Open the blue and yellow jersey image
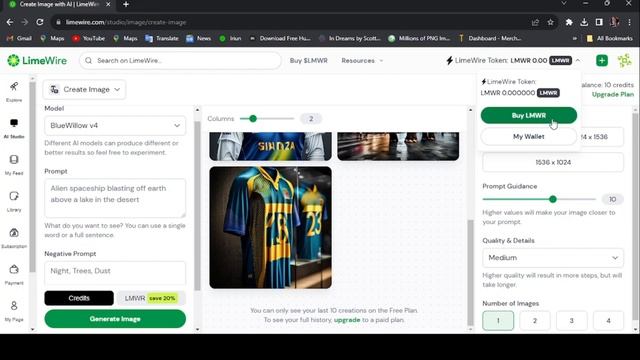This screenshot has height=360, width=640. [270, 227]
